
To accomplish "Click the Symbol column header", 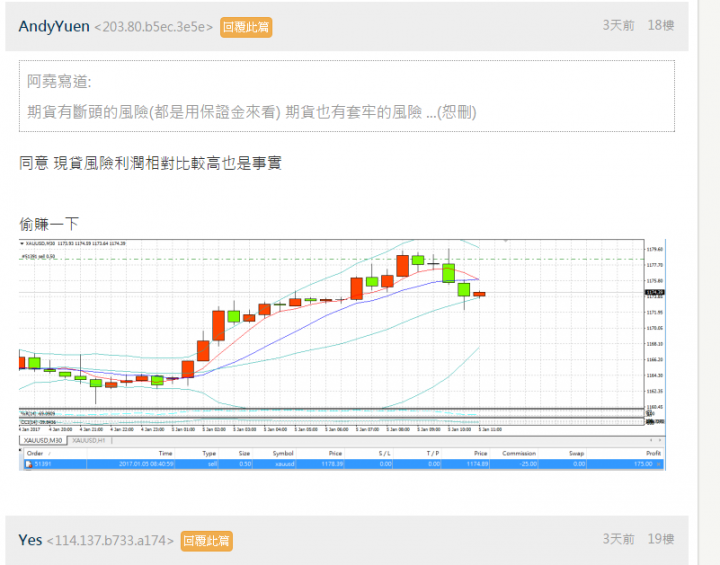I will pos(283,453).
